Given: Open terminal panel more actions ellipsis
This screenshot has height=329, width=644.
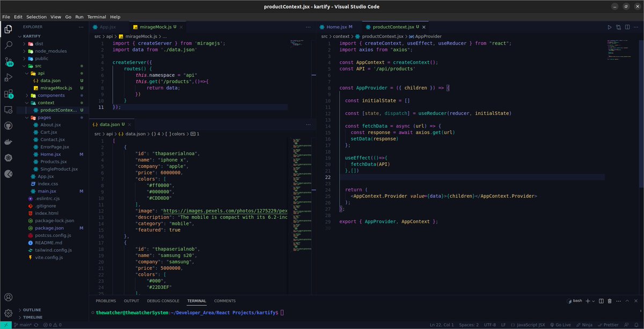Looking at the screenshot, I should pos(618,301).
